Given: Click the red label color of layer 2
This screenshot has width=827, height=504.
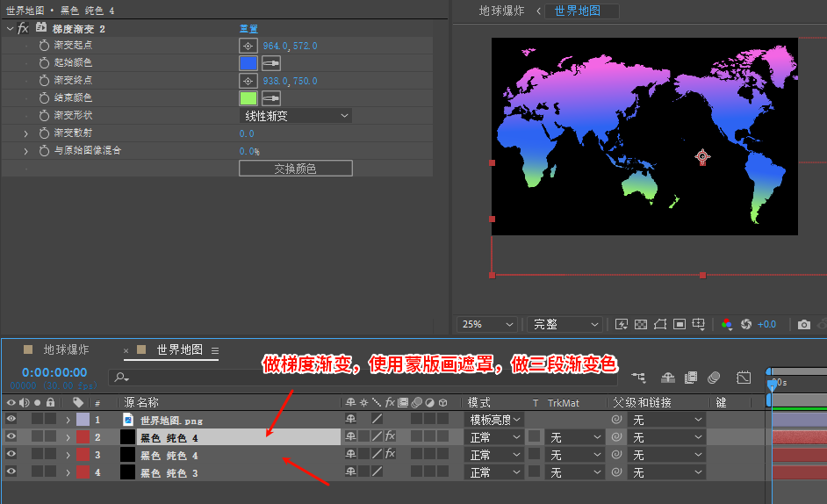Looking at the screenshot, I should [x=83, y=437].
